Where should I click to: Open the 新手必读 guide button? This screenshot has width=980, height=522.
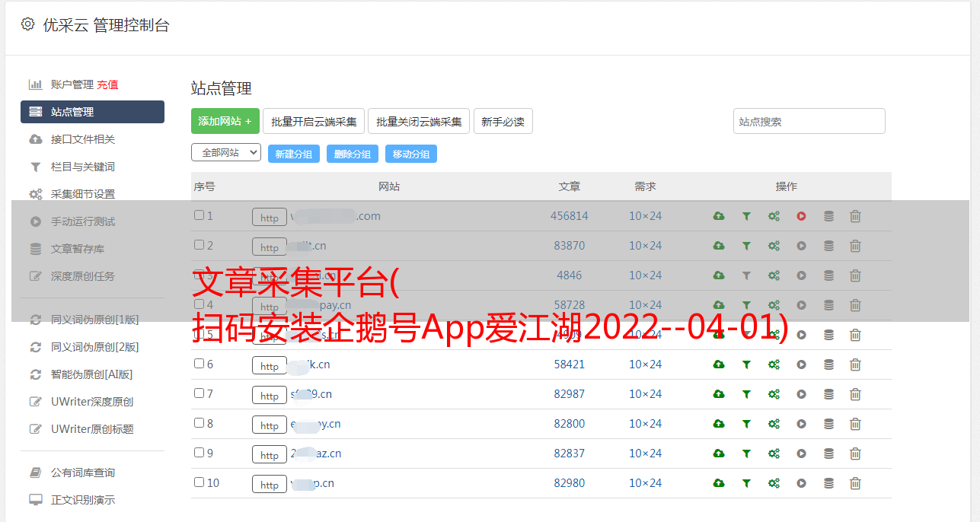[x=503, y=121]
